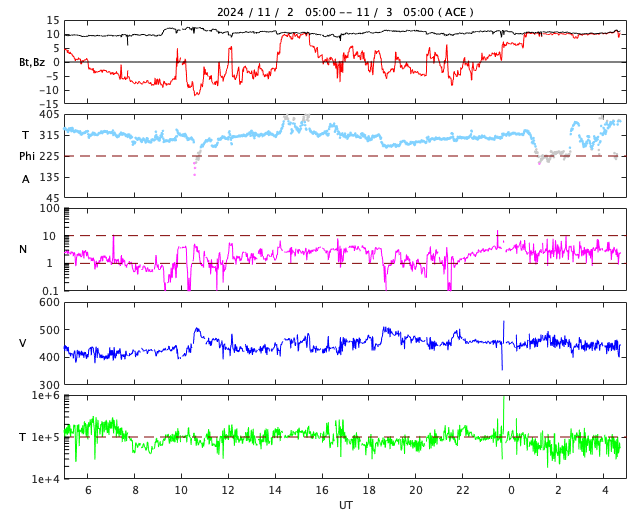
Task: Click the '600' velocity tick label
Action: [49, 303]
